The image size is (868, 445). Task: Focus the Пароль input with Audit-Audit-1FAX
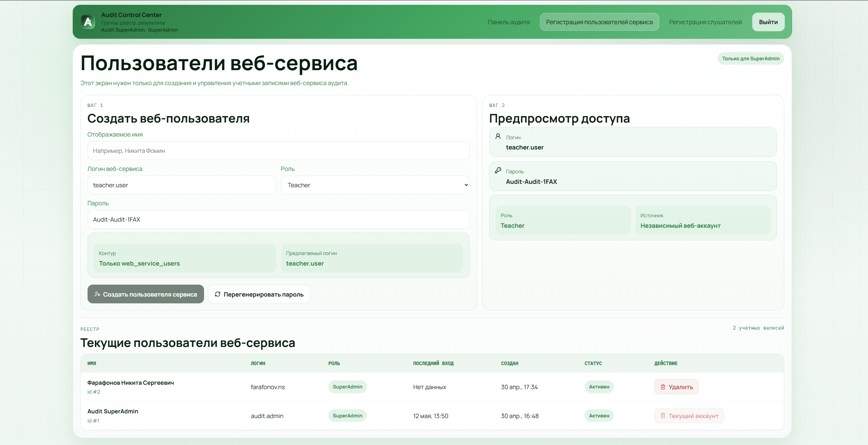pyautogui.click(x=278, y=220)
